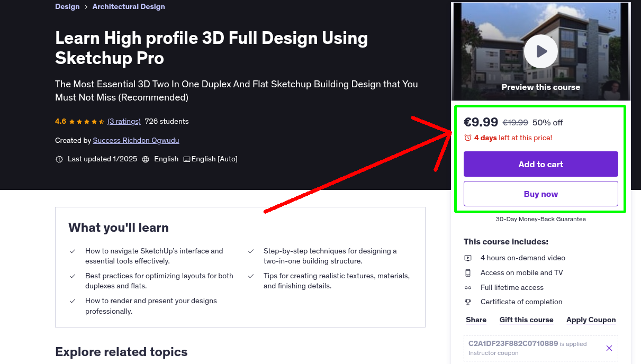
Task: Click the mobile and TV access icon
Action: [x=468, y=273]
